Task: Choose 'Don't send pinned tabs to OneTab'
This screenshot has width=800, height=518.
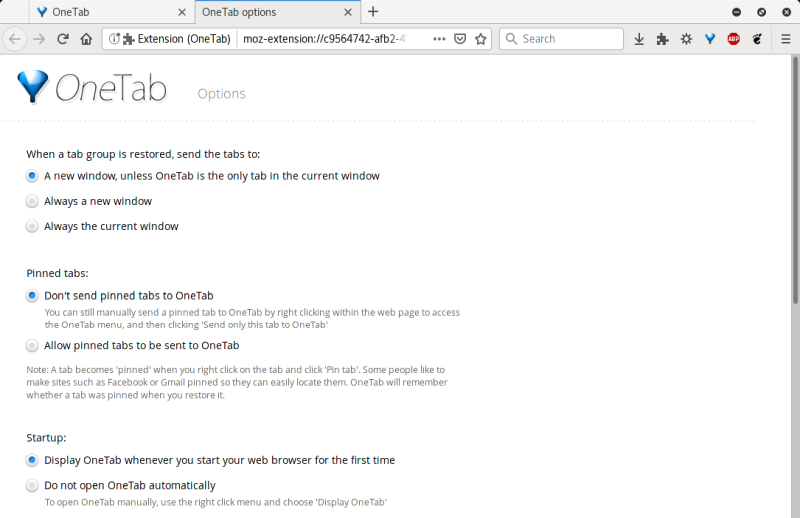Action: click(32, 296)
